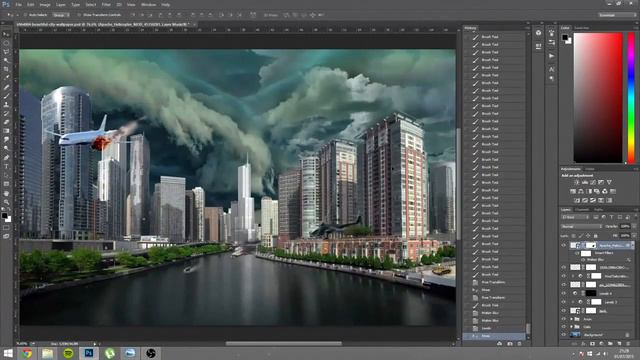The image size is (640, 360).
Task: Switch to the Paths tab
Action: pyautogui.click(x=598, y=209)
